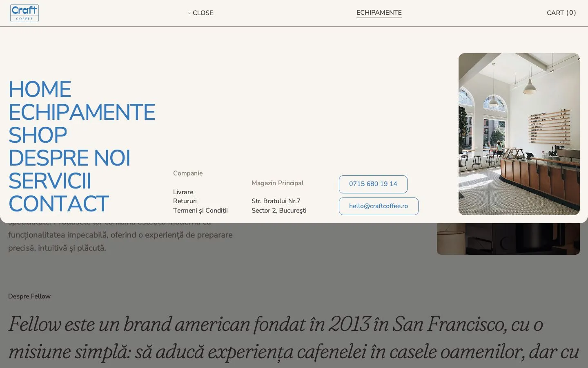The height and width of the screenshot is (368, 588).
Task: Click Sector 2, București text
Action: point(279,211)
